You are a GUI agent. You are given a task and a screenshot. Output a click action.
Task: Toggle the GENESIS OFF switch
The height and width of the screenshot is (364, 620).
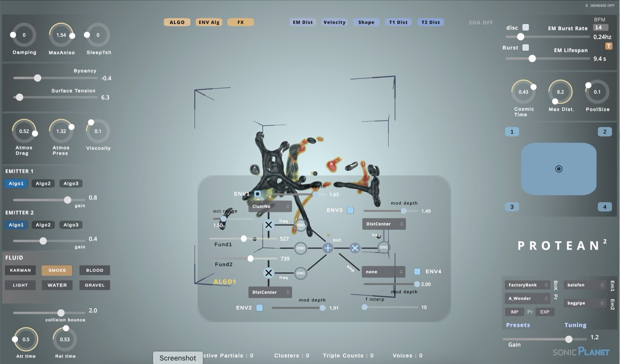pos(600,5)
